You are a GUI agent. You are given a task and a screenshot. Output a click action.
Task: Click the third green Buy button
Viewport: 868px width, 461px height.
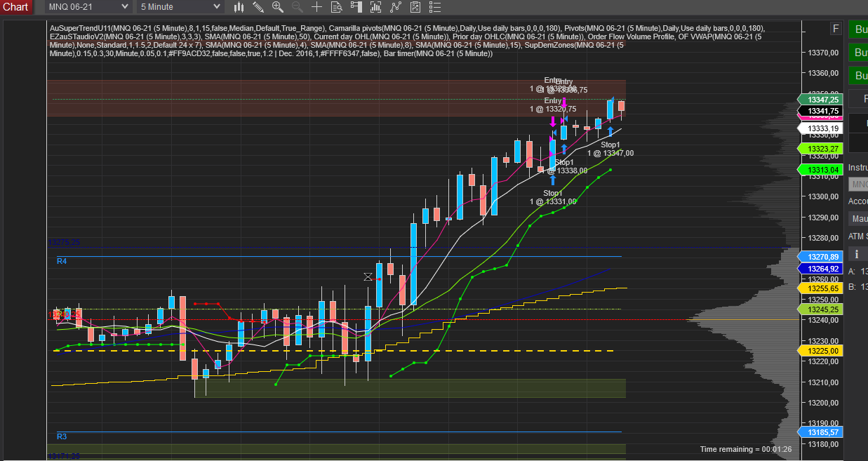(857, 76)
